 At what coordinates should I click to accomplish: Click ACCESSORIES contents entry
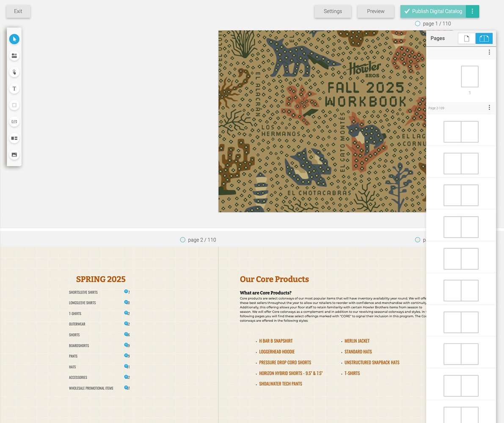point(78,377)
